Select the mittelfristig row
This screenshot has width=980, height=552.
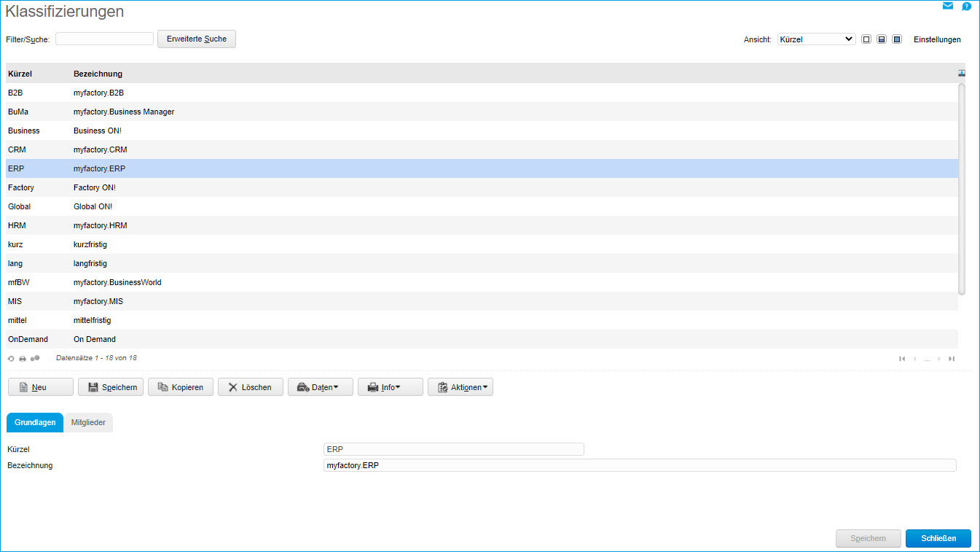482,320
